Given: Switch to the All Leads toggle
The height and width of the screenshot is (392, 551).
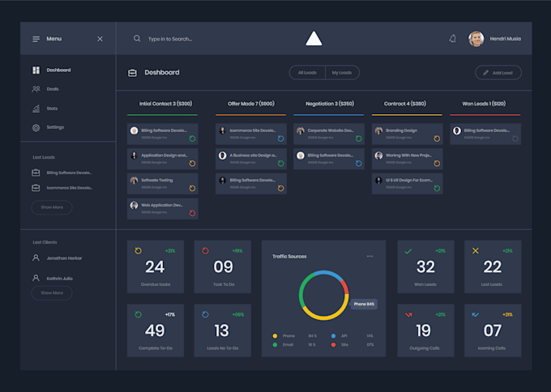Looking at the screenshot, I should [307, 73].
